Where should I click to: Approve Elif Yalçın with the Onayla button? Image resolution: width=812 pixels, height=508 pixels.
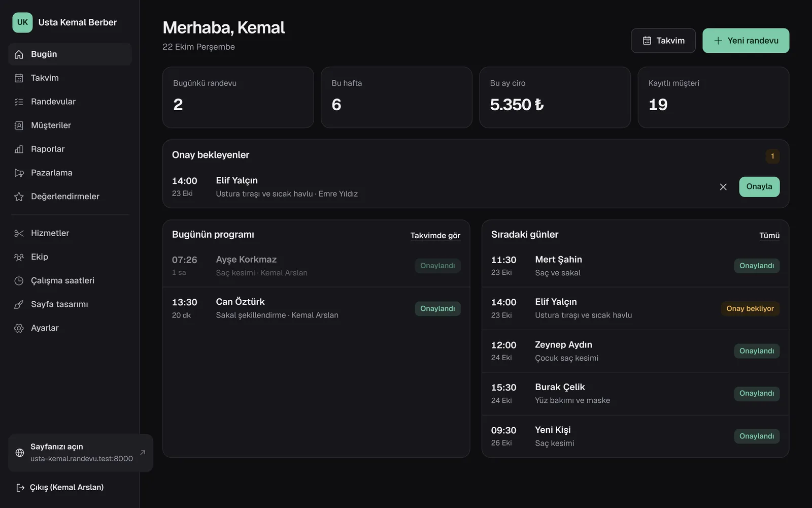pos(759,186)
